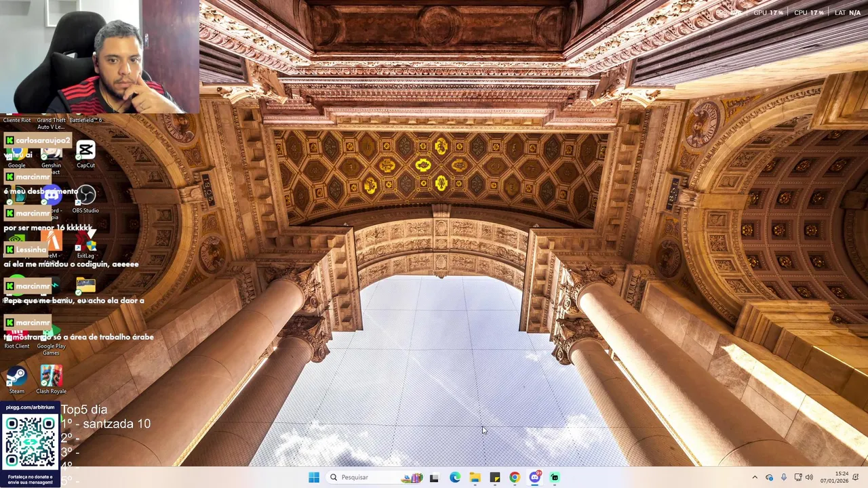This screenshot has height=488, width=868.
Task: Open the Genshin Impact desktop shortcut
Action: coord(51,157)
